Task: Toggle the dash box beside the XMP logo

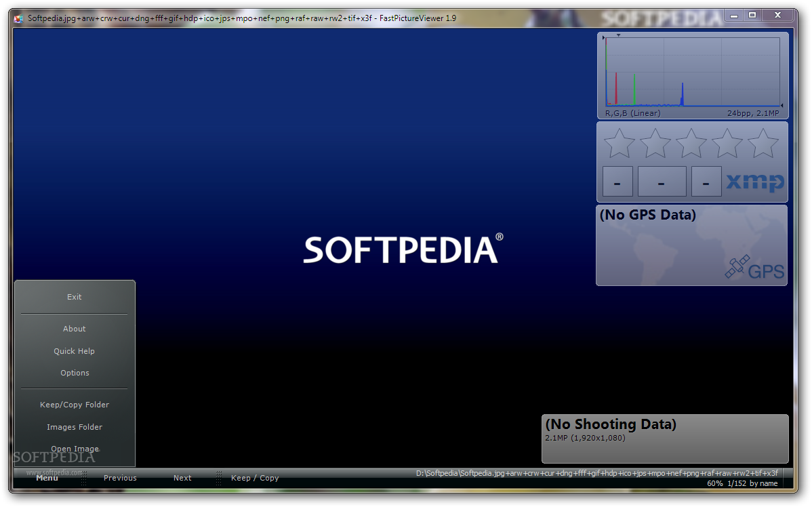Action: click(x=706, y=181)
